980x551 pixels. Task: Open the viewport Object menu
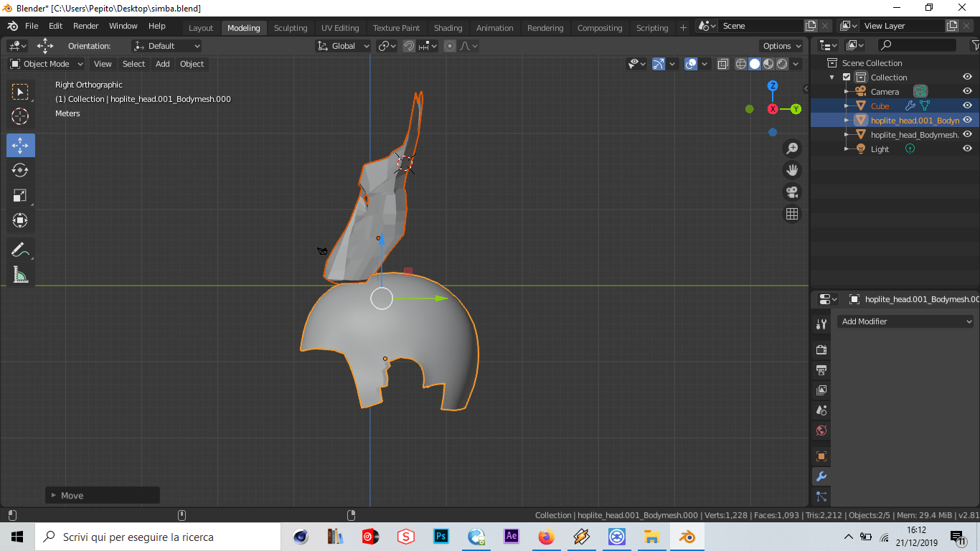192,64
